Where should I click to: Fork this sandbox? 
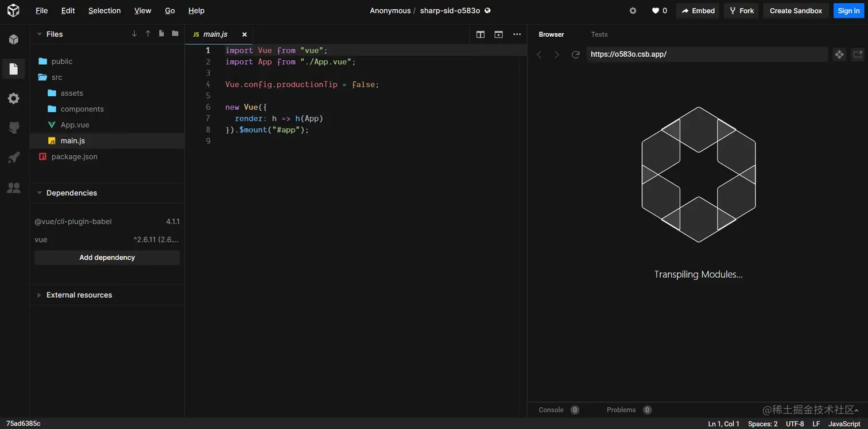741,10
